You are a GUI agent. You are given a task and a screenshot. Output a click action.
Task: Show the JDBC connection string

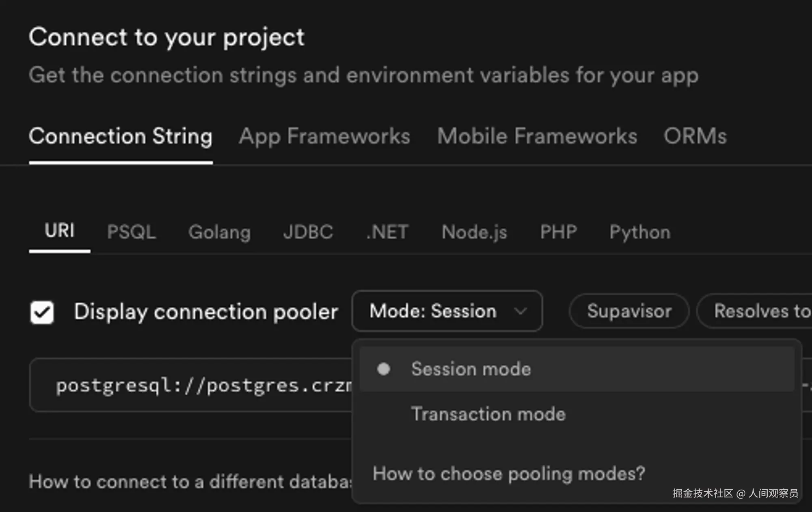(308, 232)
